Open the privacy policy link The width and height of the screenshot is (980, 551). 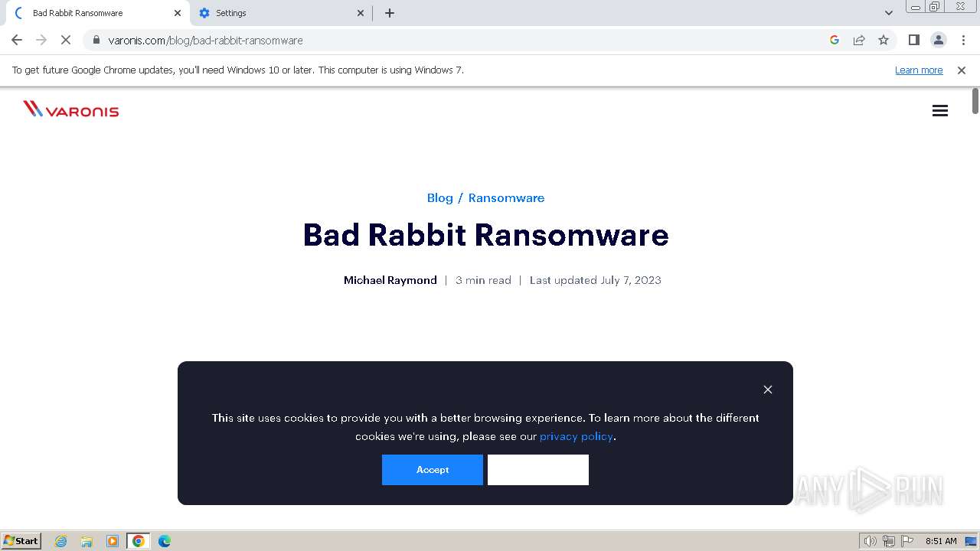click(577, 436)
